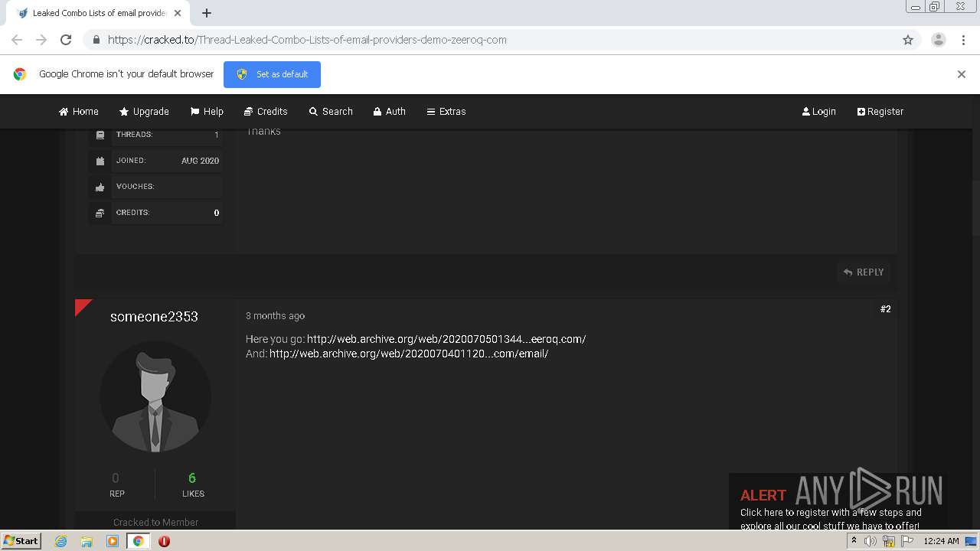This screenshot has width=980, height=551.
Task: Launch Internet Explorer from taskbar
Action: point(60,541)
